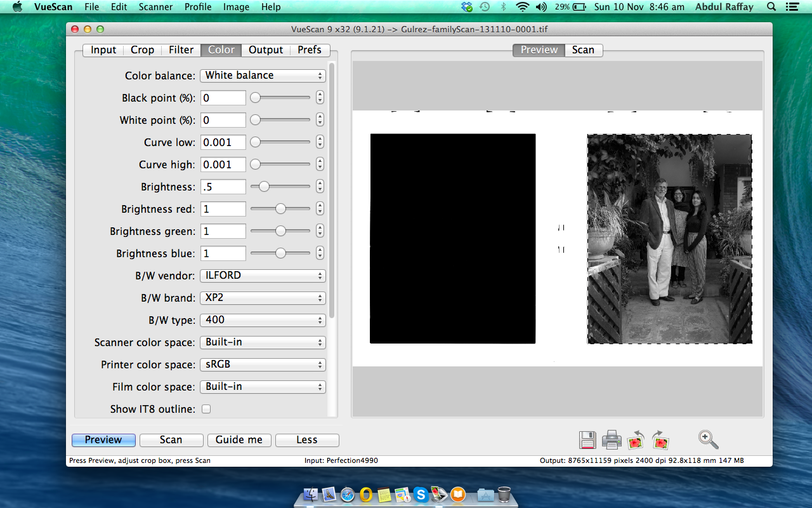Open the Color balance dropdown
Screen dimensions: 812x508
pos(263,76)
